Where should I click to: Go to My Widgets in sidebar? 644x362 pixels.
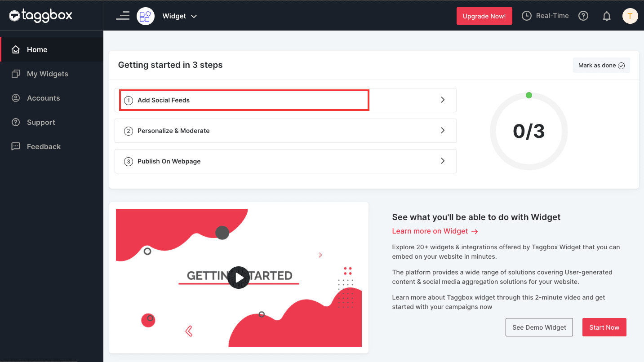tap(47, 74)
